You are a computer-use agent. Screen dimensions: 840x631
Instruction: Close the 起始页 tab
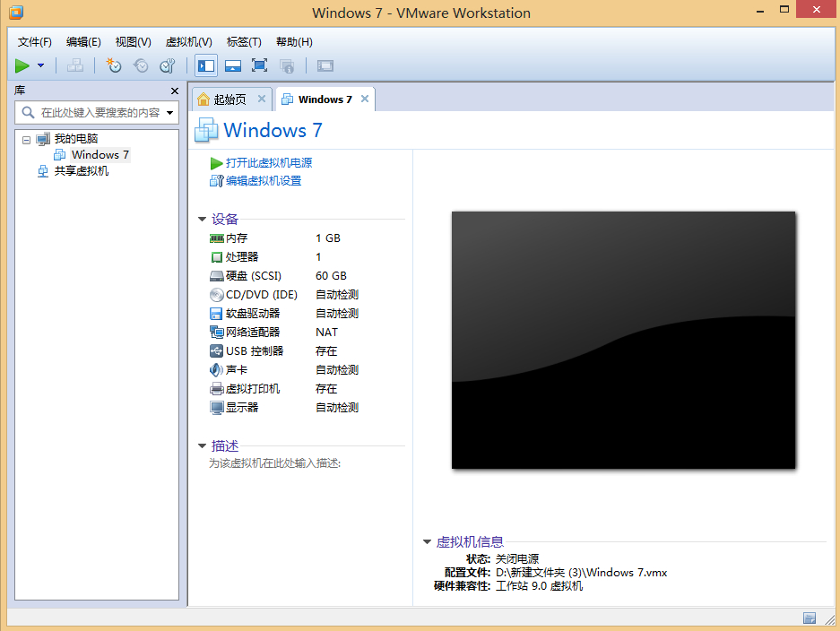pyautogui.click(x=262, y=99)
